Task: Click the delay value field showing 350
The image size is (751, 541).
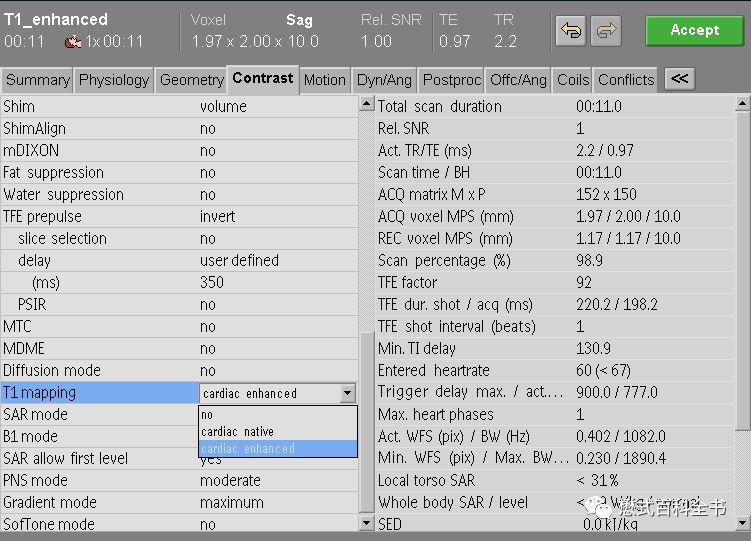Action: (211, 283)
